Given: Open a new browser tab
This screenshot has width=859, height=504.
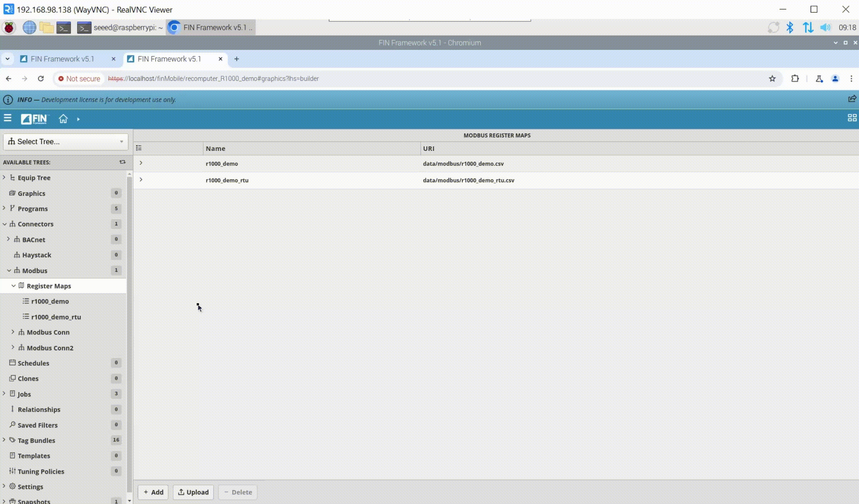Looking at the screenshot, I should point(237,59).
